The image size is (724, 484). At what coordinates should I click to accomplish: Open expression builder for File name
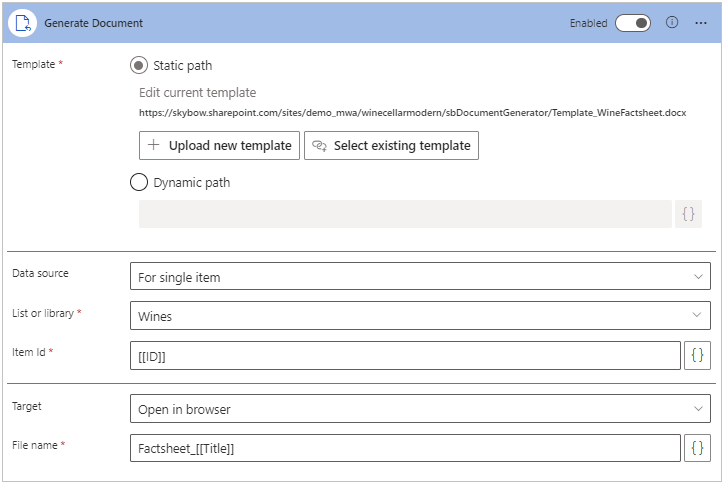coord(697,448)
